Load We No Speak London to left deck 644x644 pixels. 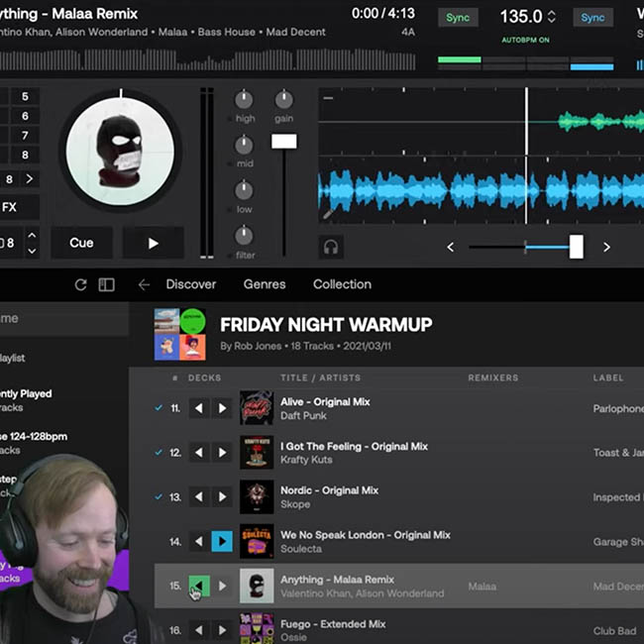click(199, 541)
